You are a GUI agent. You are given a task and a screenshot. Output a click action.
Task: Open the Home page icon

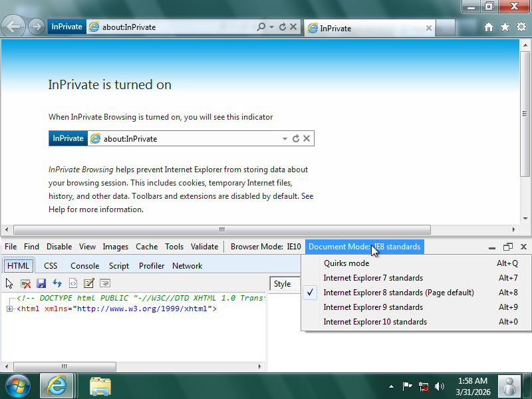[489, 27]
